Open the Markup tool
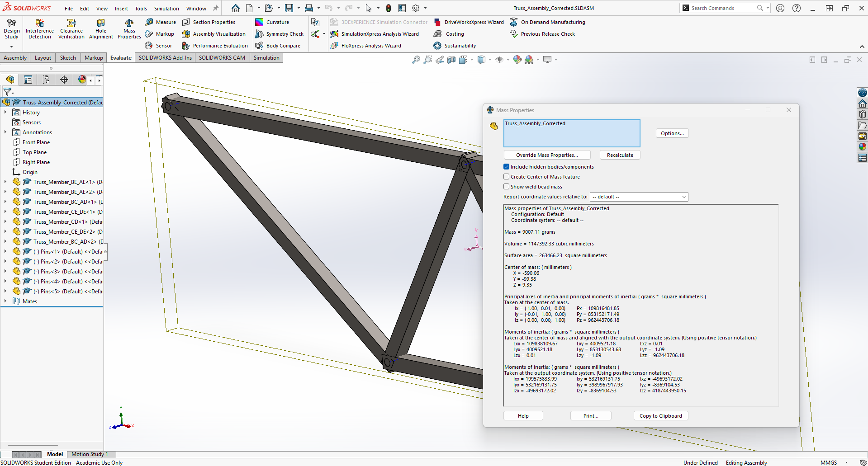The image size is (868, 466). pyautogui.click(x=160, y=34)
